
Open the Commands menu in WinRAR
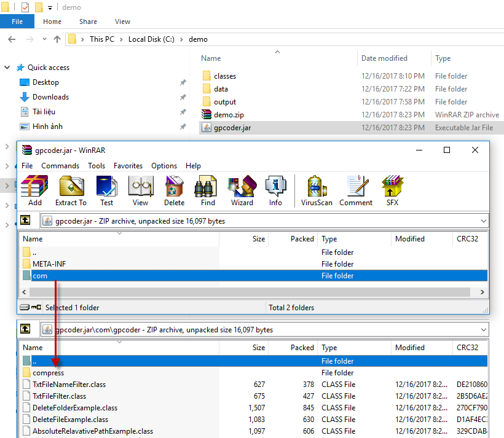click(60, 166)
